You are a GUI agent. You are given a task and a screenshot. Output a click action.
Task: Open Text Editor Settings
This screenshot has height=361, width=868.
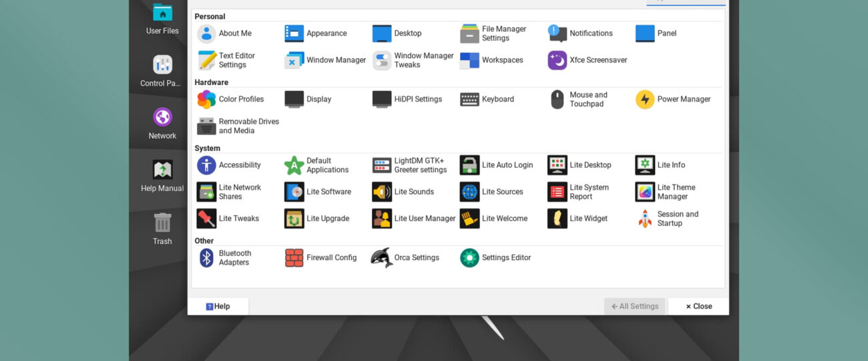click(x=226, y=60)
